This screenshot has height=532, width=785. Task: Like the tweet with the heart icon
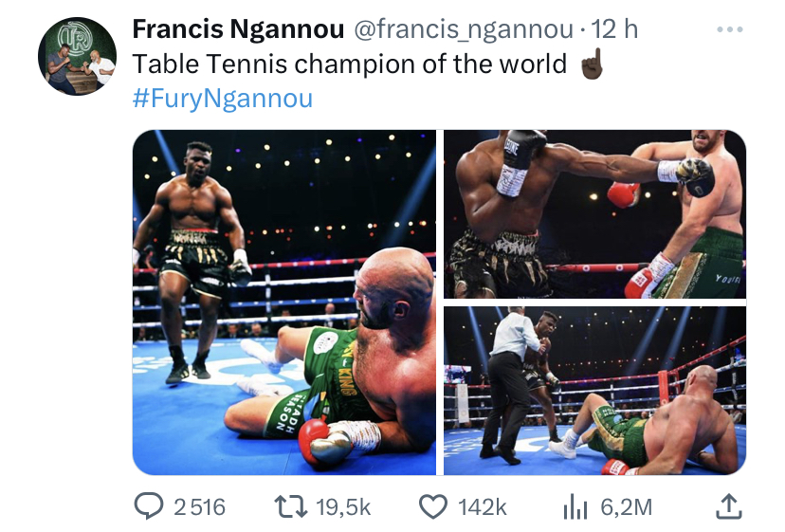[432, 507]
